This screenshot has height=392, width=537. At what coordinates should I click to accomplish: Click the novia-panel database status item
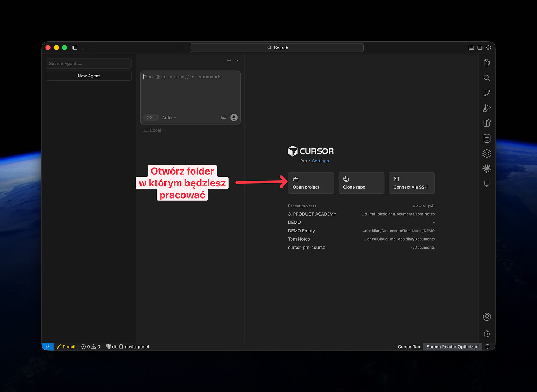coord(134,347)
